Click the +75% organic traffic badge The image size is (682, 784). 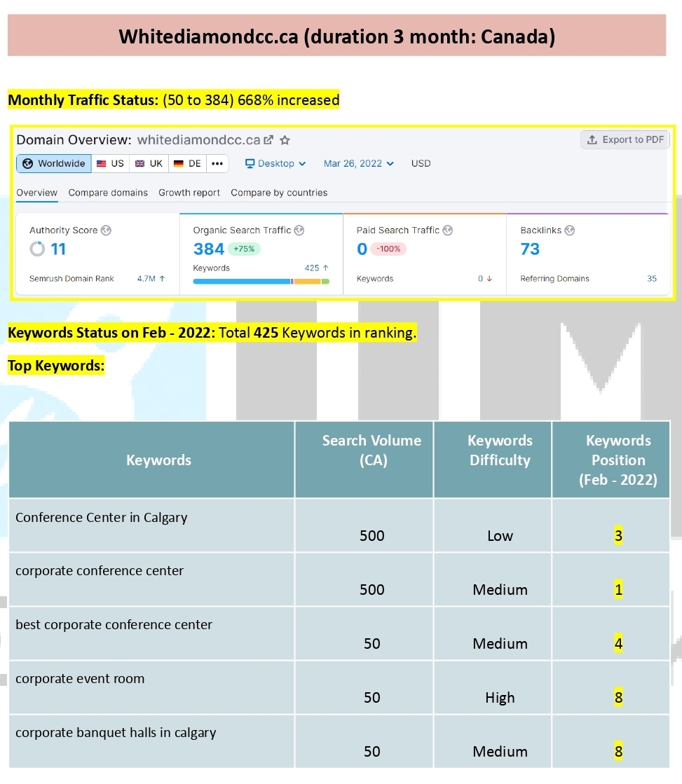(244, 249)
